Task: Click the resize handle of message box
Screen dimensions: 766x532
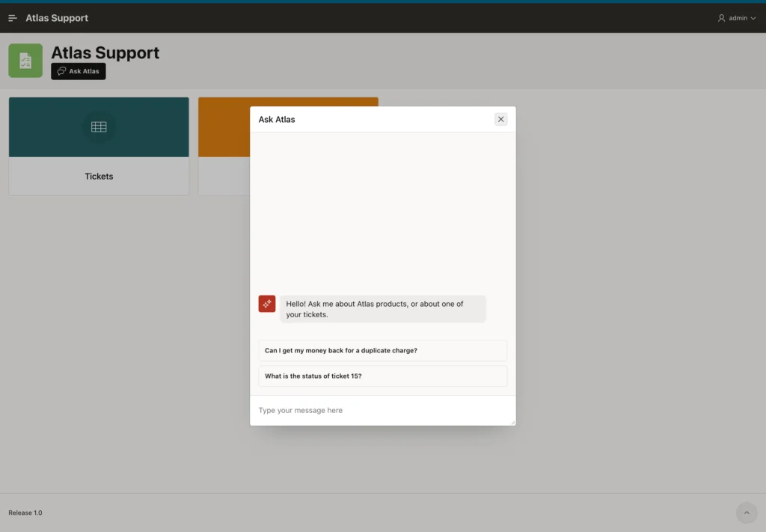Action: 512,422
